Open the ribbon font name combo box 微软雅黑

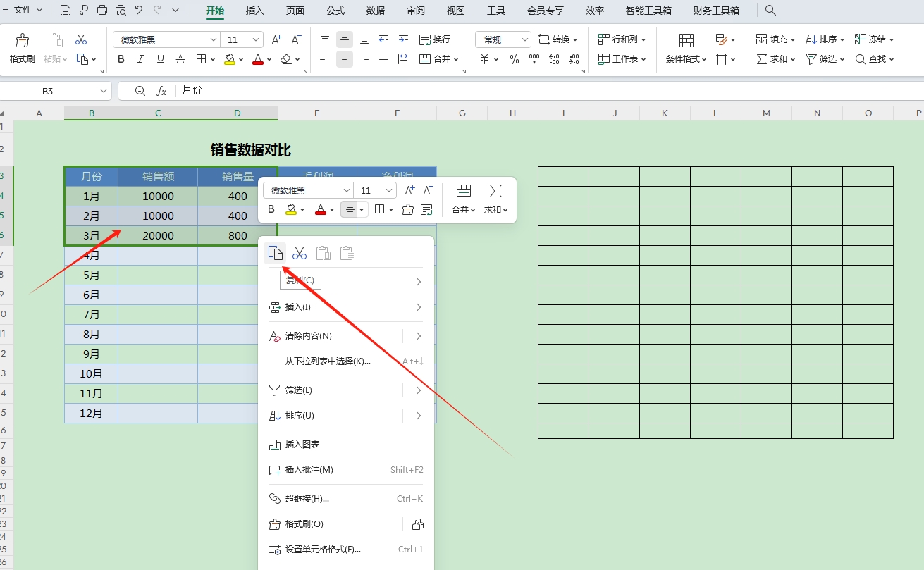166,39
